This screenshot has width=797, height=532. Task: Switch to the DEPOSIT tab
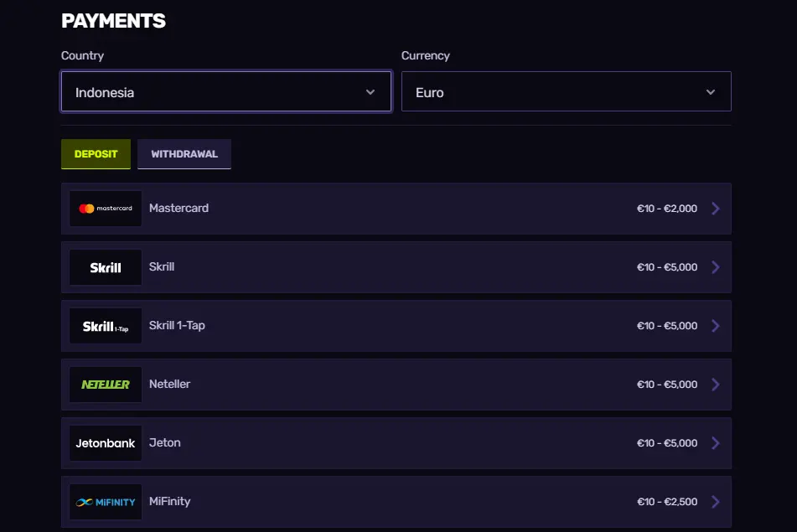(x=96, y=154)
